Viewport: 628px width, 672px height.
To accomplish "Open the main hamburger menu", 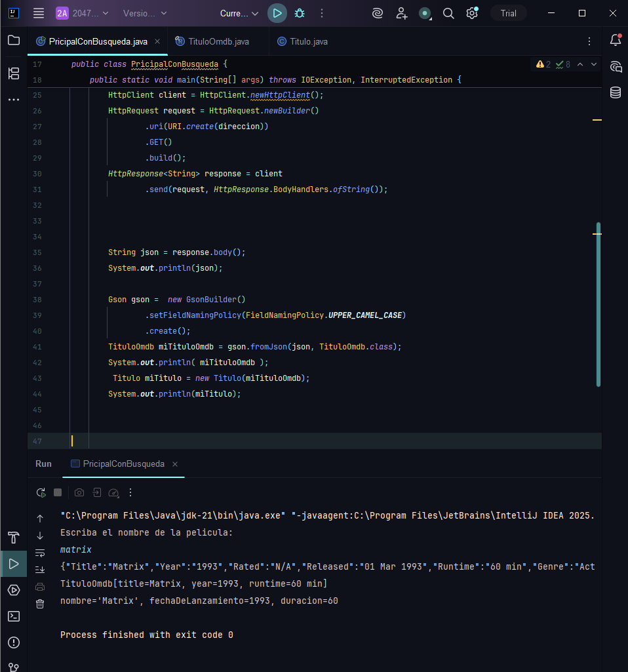I will (39, 13).
